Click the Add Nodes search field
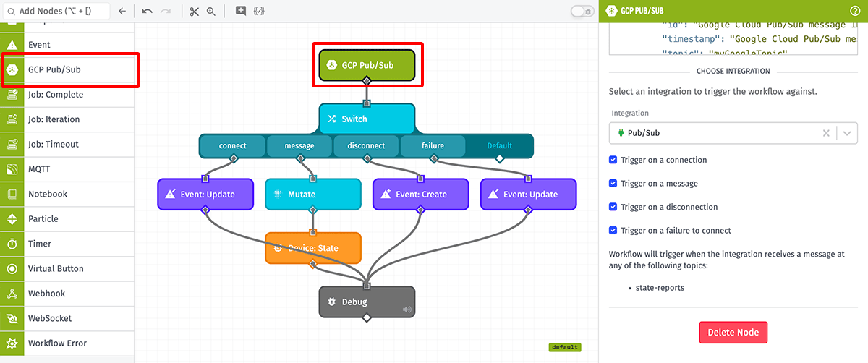Screen dimensions: 868x363 tap(56, 11)
